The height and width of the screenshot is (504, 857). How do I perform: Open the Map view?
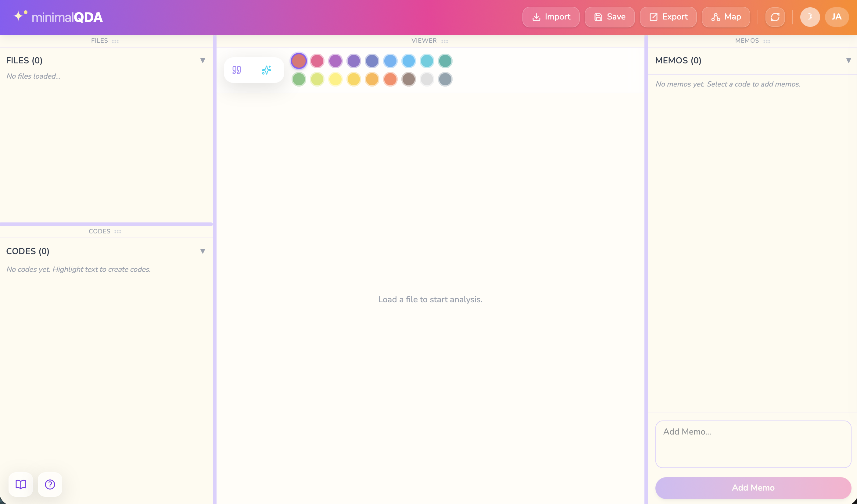pos(725,17)
